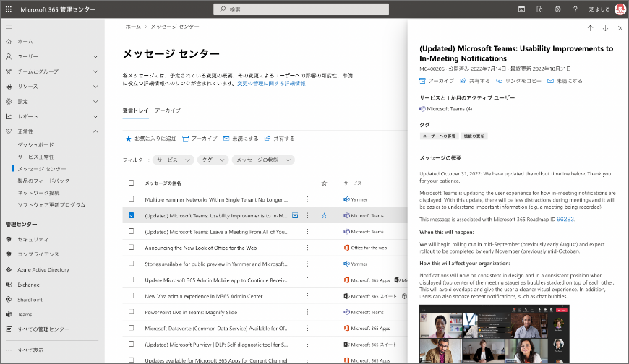629x364 pixels.
Task: Collapse the navigation hamburger menu
Action: pos(9,27)
